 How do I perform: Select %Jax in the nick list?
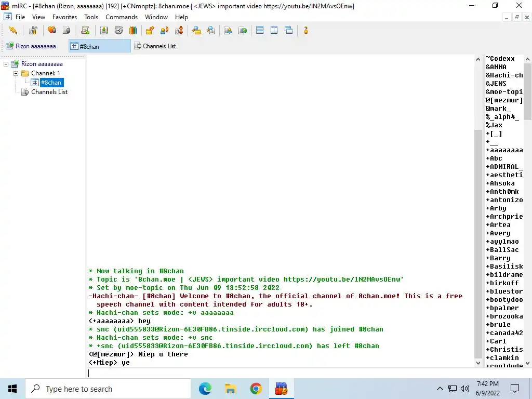[494, 125]
